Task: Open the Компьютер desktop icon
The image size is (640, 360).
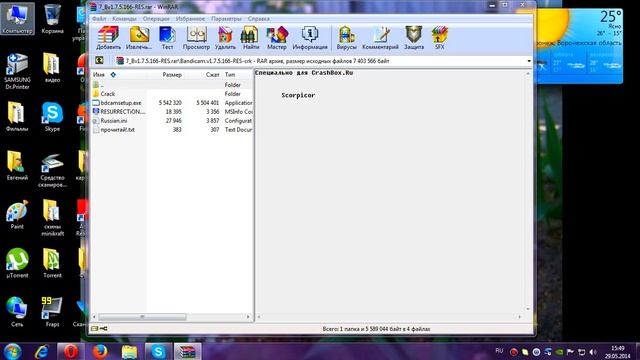Action: [x=17, y=19]
